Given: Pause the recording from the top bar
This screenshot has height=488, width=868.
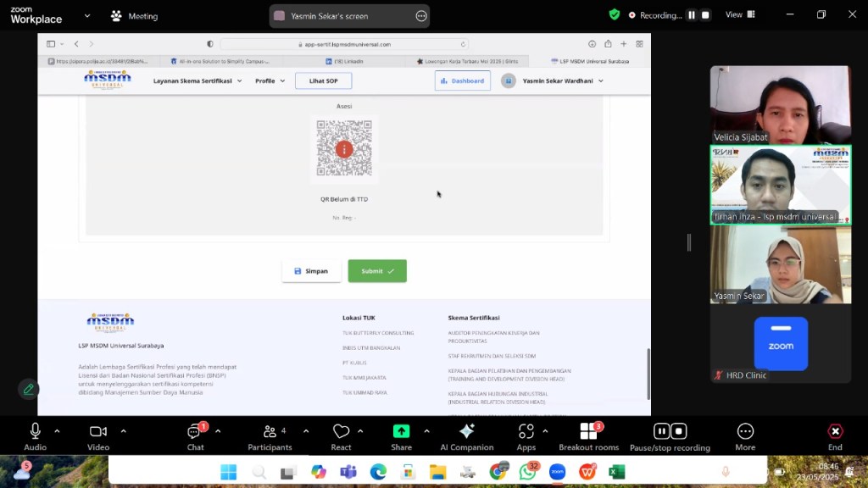Looking at the screenshot, I should point(691,15).
